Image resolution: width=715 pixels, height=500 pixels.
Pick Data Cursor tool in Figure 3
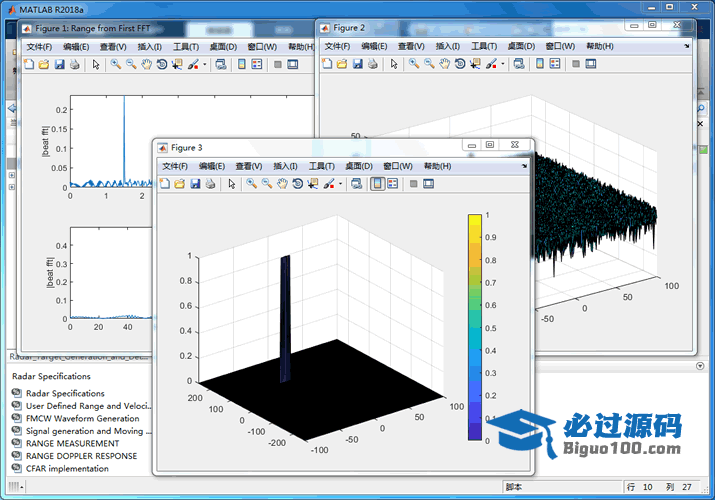(x=313, y=184)
